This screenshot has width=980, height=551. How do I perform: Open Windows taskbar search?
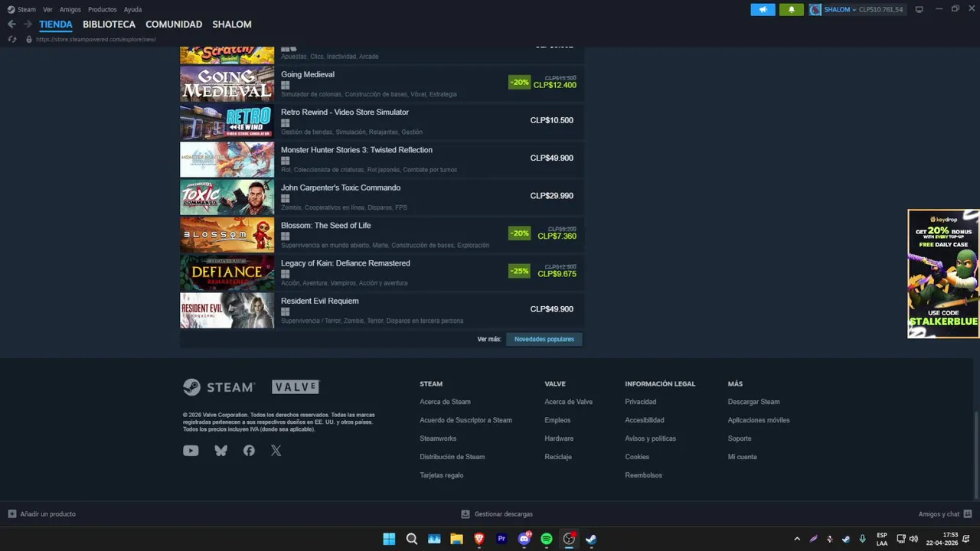[412, 539]
